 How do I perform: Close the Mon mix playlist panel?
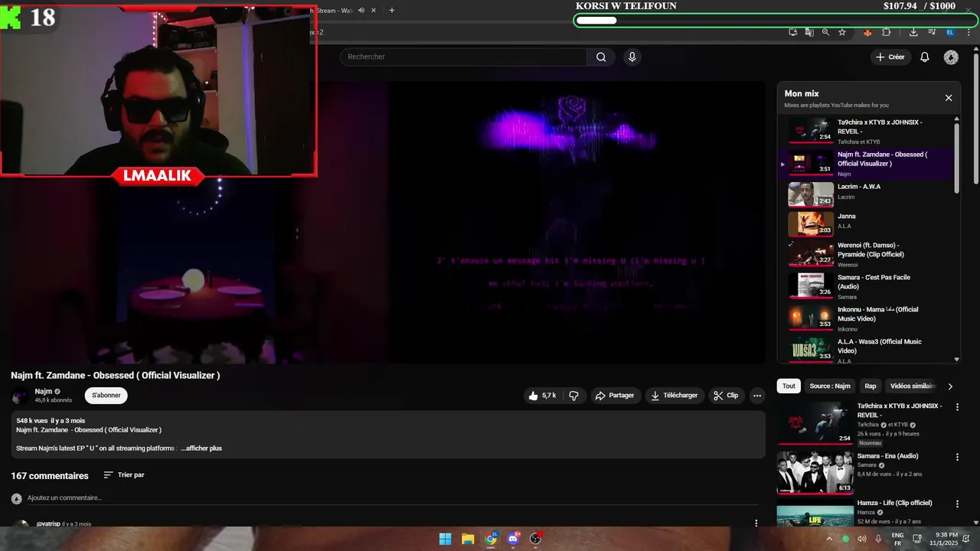[x=949, y=98]
